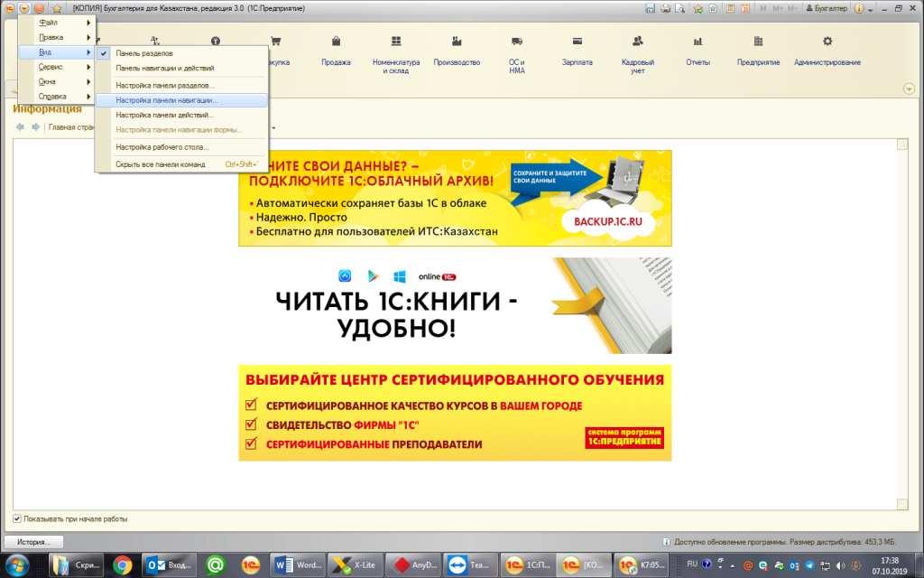Image resolution: width=924 pixels, height=578 pixels.
Task: Click the back navigation arrow
Action: click(20, 126)
